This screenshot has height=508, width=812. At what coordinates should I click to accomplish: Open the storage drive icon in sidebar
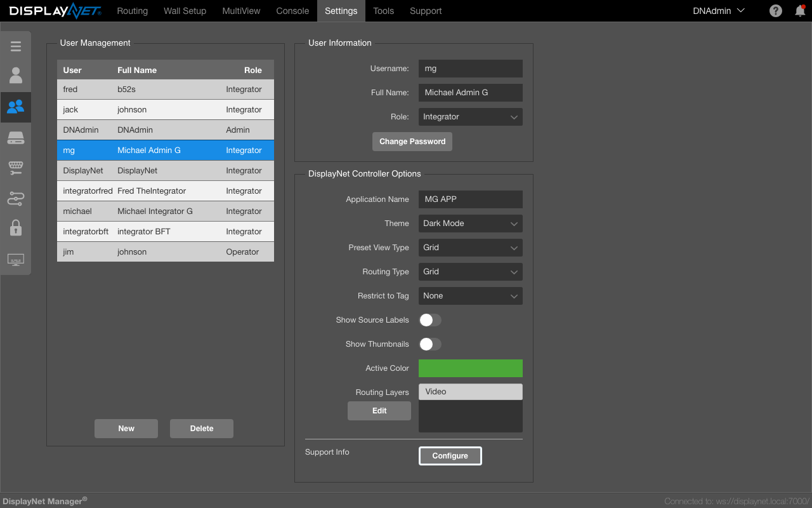(x=15, y=138)
